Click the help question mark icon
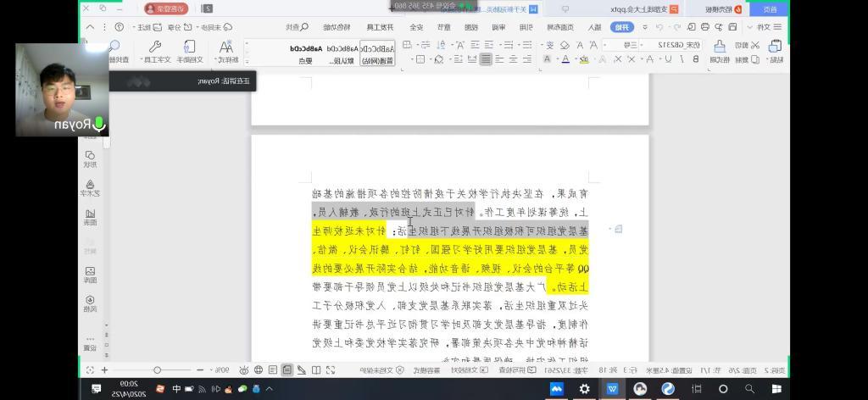Viewport: 868px width, 400px height. tap(119, 27)
